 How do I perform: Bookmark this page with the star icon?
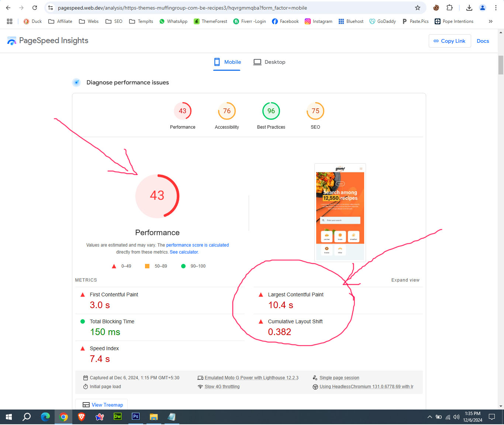click(418, 8)
